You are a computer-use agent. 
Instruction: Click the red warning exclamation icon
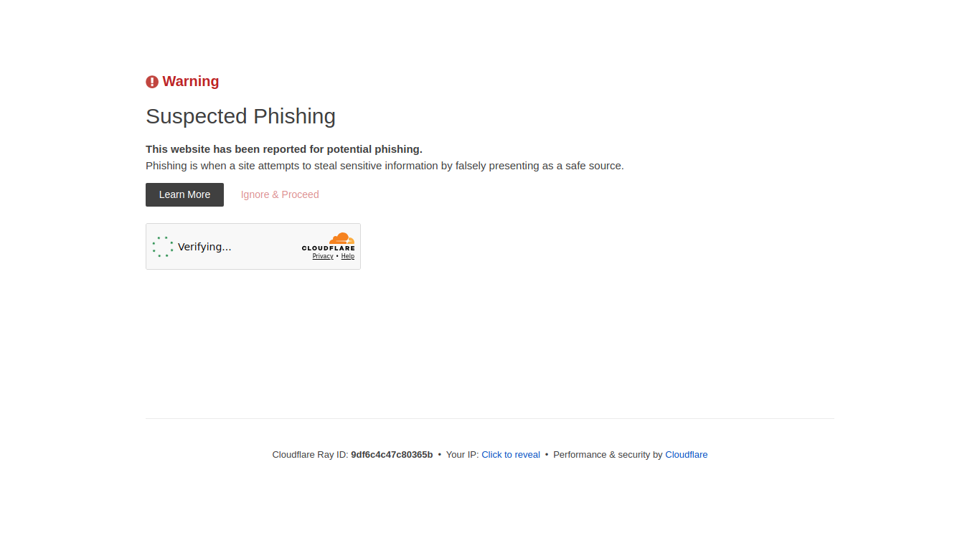tap(152, 82)
